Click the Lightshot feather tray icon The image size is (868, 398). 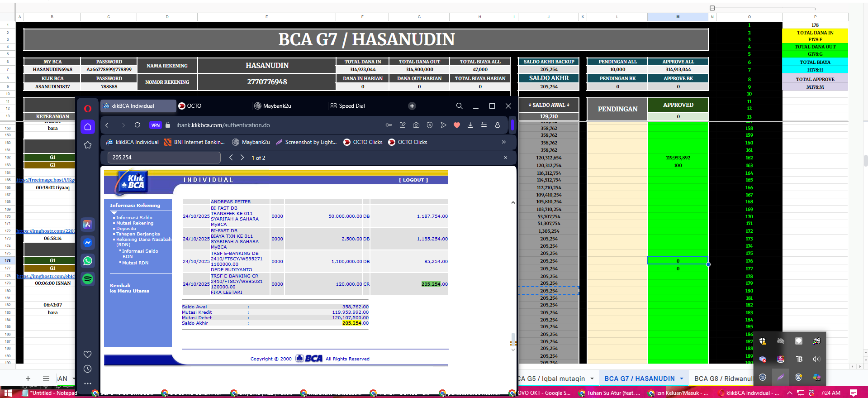tap(781, 377)
